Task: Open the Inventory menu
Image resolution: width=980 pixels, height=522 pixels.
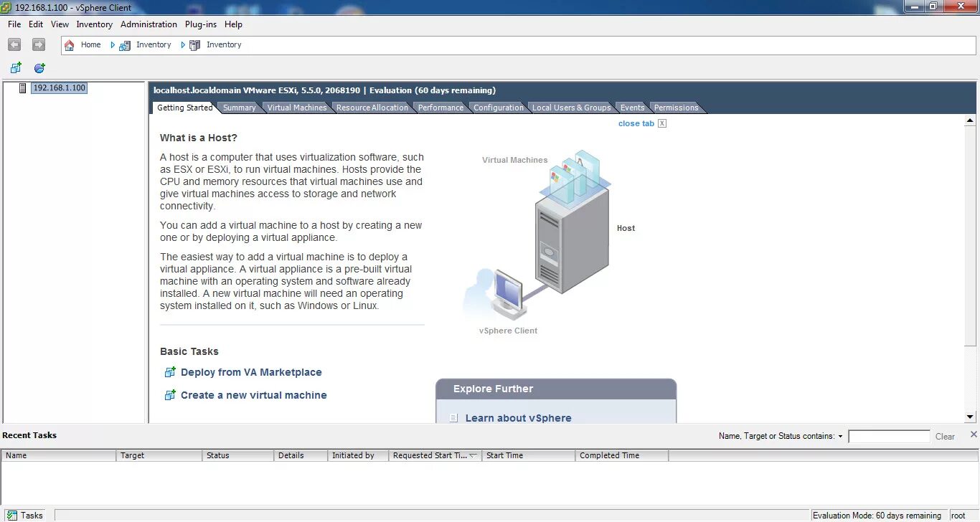Action: tap(95, 24)
